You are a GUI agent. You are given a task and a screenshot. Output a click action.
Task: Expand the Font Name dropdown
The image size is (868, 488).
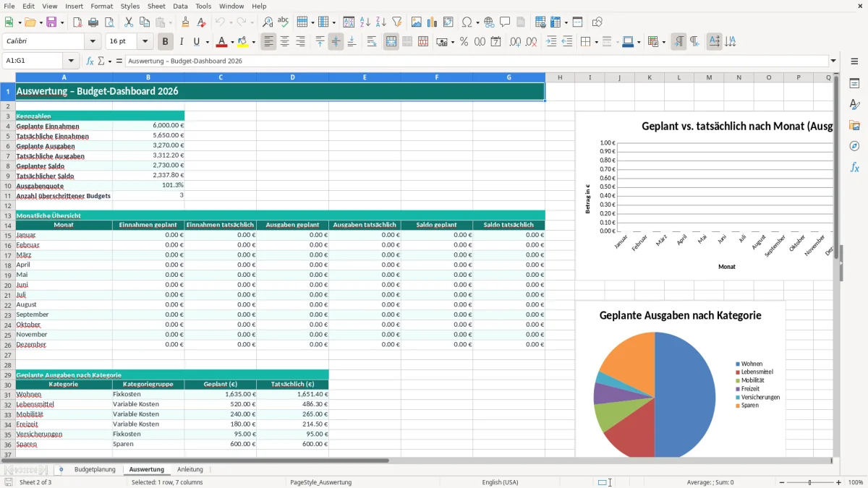tap(93, 42)
